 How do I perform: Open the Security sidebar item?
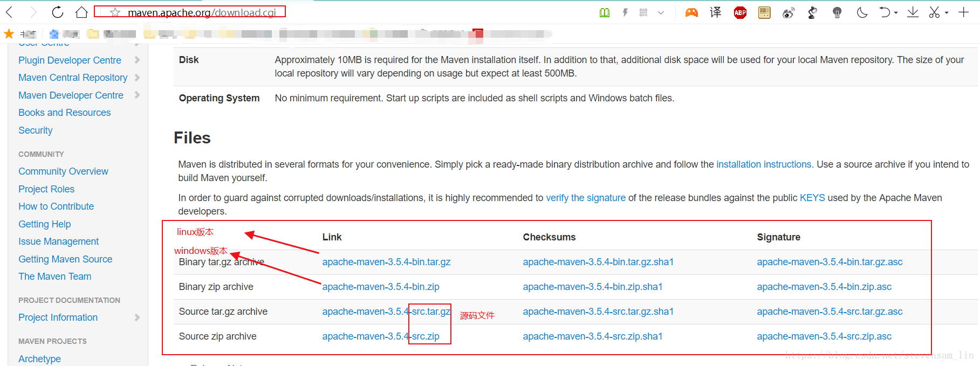(x=35, y=130)
